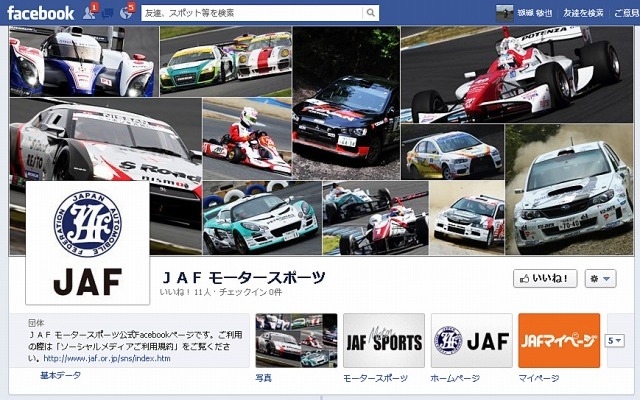Open the orange JAFマイページ tile
The width and height of the screenshot is (640, 400).
559,340
